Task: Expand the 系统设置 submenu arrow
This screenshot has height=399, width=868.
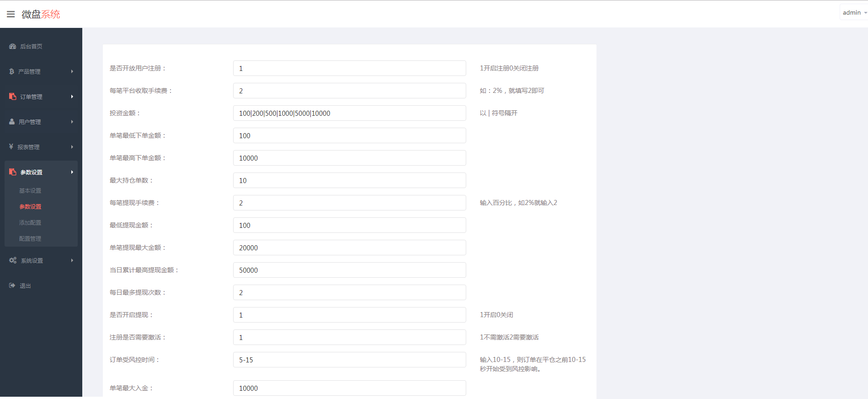Action: 72,260
